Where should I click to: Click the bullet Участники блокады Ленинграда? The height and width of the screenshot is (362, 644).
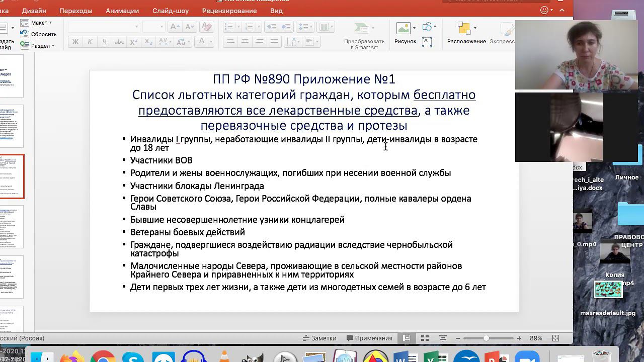coord(197,186)
